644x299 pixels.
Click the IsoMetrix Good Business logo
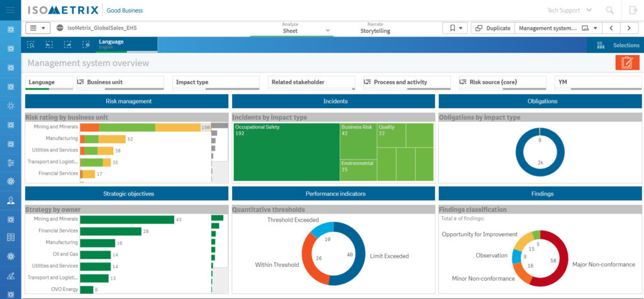pyautogui.click(x=85, y=10)
